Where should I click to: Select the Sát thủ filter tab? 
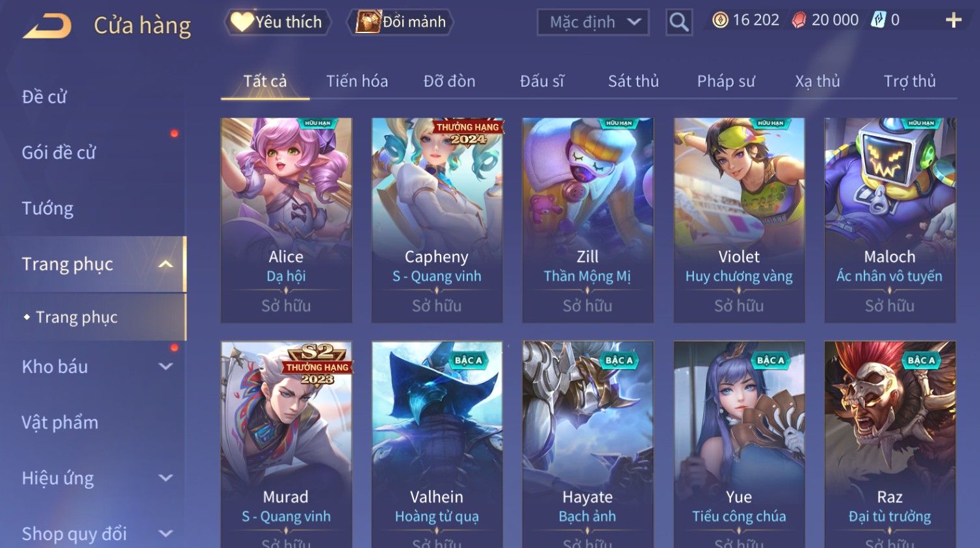point(634,81)
